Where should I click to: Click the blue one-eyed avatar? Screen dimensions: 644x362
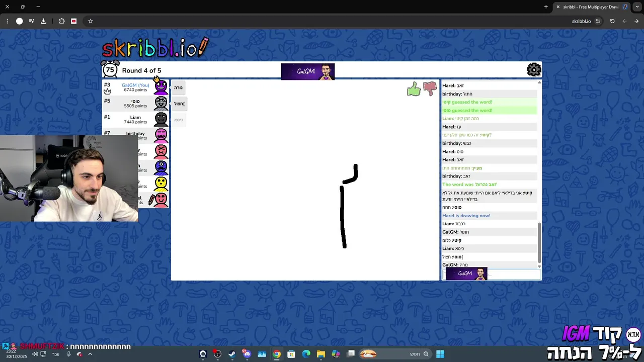click(x=161, y=167)
